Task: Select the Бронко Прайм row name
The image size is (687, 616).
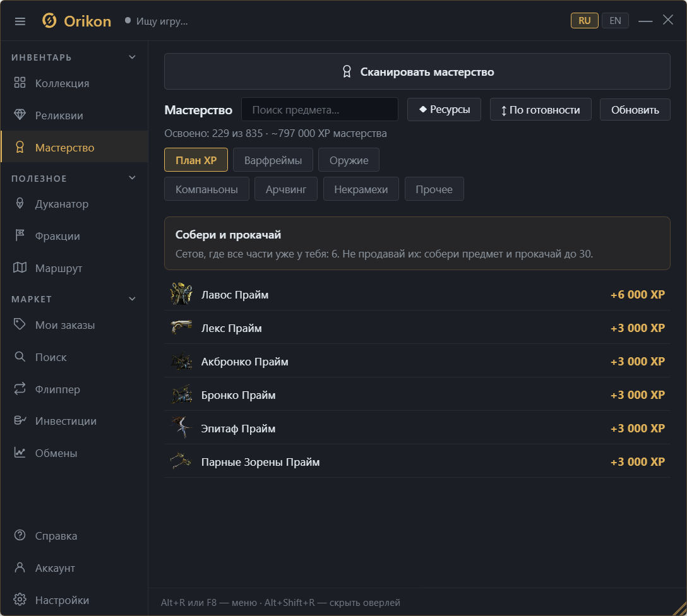Action: pyautogui.click(x=238, y=395)
